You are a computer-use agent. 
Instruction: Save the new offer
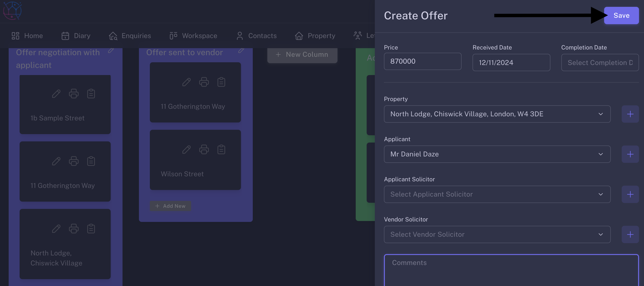[x=621, y=16]
